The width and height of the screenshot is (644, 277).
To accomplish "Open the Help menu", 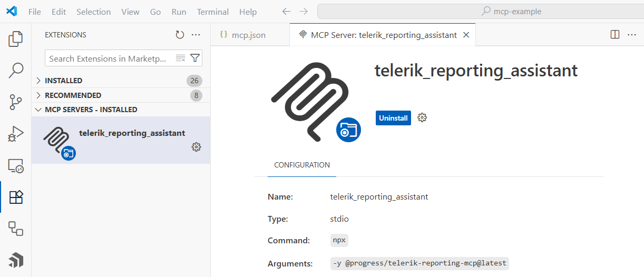I will [248, 12].
